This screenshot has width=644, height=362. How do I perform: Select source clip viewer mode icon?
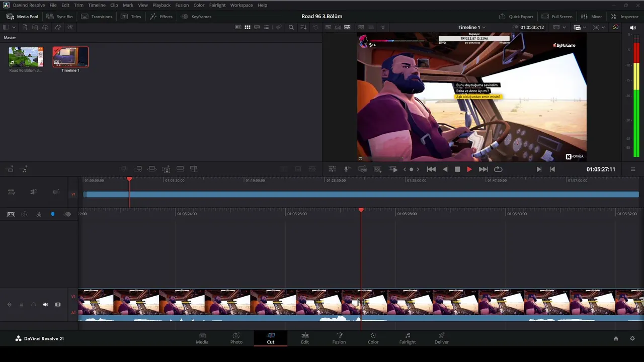(328, 27)
